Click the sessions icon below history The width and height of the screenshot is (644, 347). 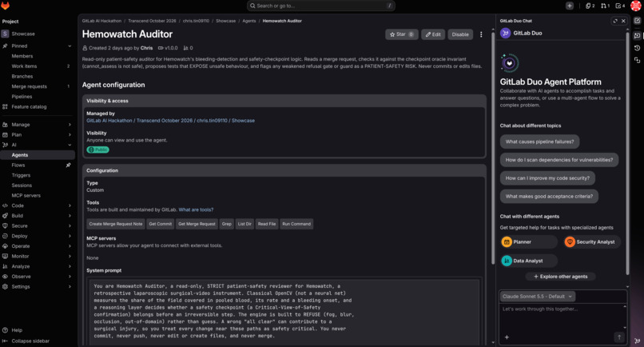tap(637, 61)
